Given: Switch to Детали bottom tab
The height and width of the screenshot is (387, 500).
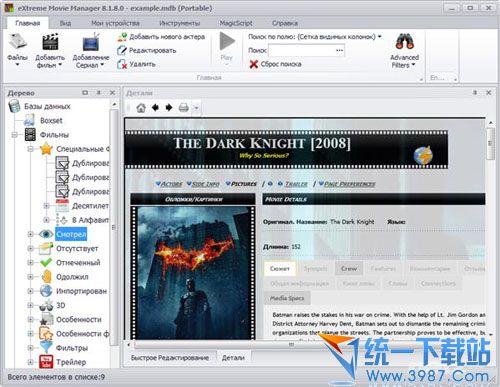Looking at the screenshot, I should point(233,358).
